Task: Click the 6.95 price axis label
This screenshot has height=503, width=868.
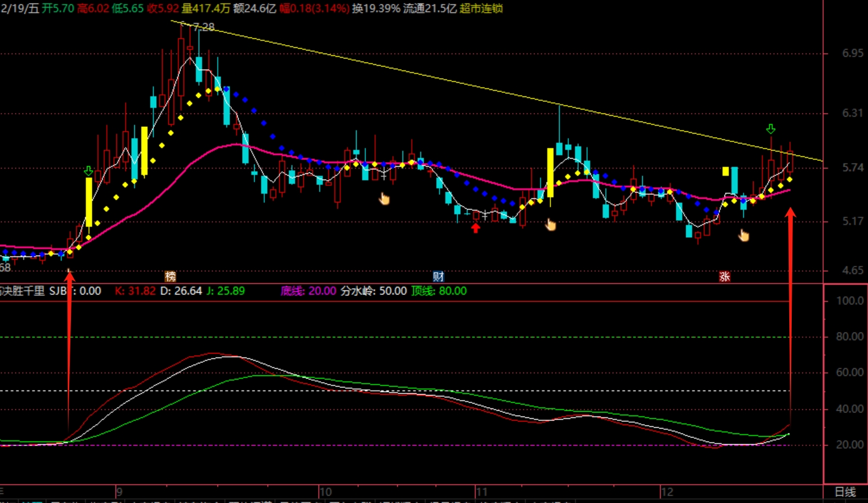Action: click(852, 53)
